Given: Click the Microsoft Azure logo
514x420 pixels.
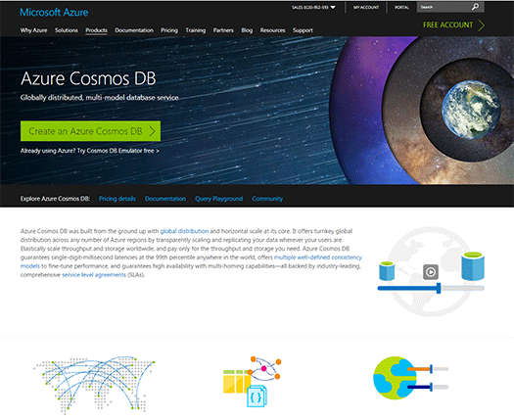Looking at the screenshot, I should click(54, 13).
